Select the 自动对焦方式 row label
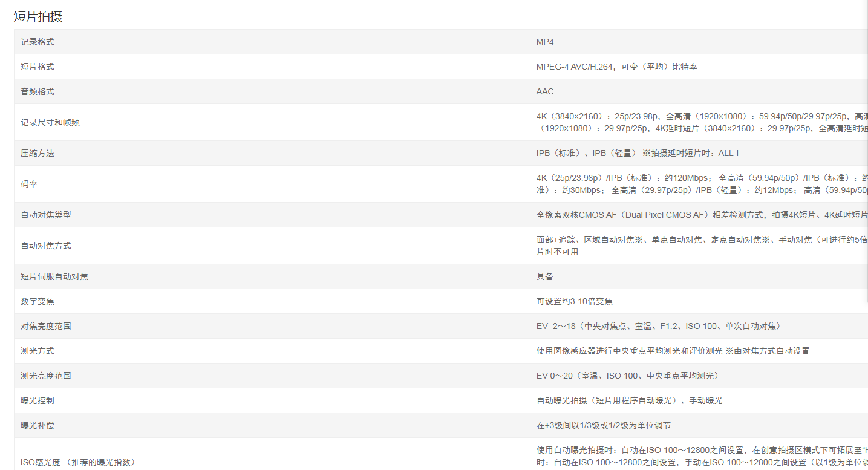This screenshot has height=470, width=868. (x=46, y=246)
